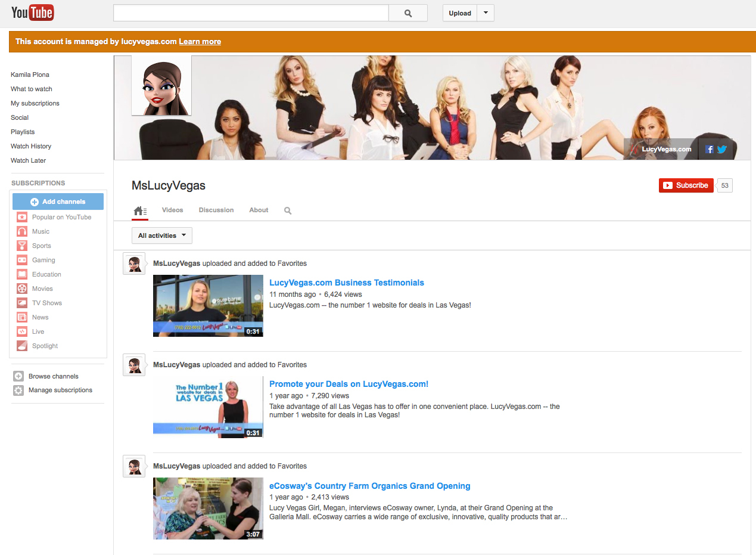Search the channel with the magnifier icon
The width and height of the screenshot is (756, 555).
click(x=288, y=210)
